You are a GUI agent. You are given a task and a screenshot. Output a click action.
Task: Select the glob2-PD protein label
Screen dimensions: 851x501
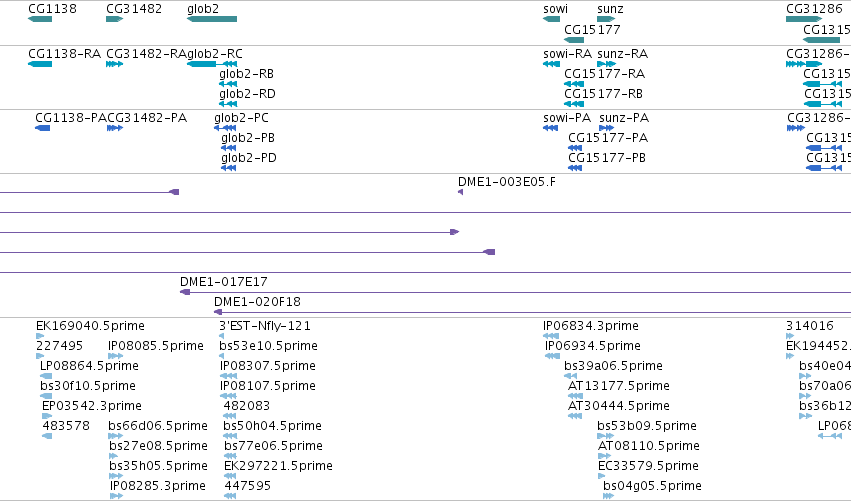pos(249,158)
